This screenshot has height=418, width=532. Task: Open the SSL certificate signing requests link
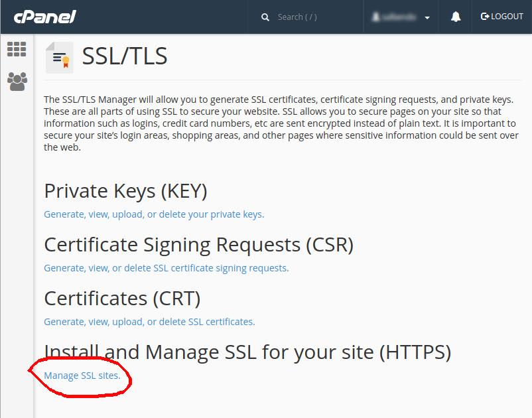166,268
